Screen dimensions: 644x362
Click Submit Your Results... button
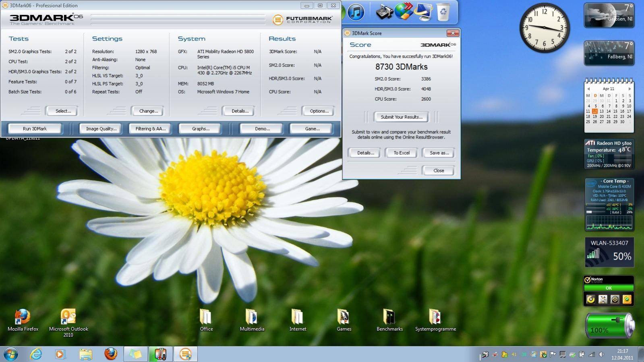click(x=402, y=117)
